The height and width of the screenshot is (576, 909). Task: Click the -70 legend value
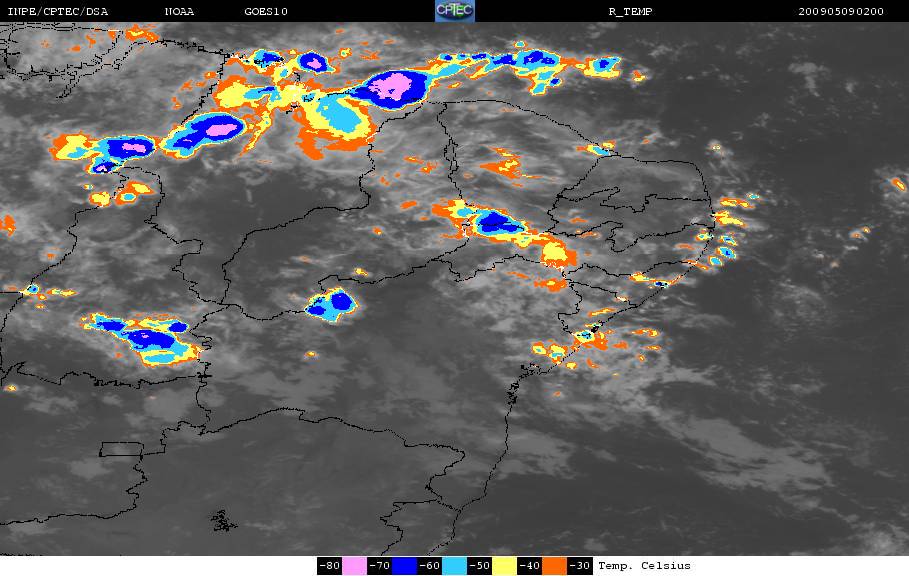pos(380,566)
